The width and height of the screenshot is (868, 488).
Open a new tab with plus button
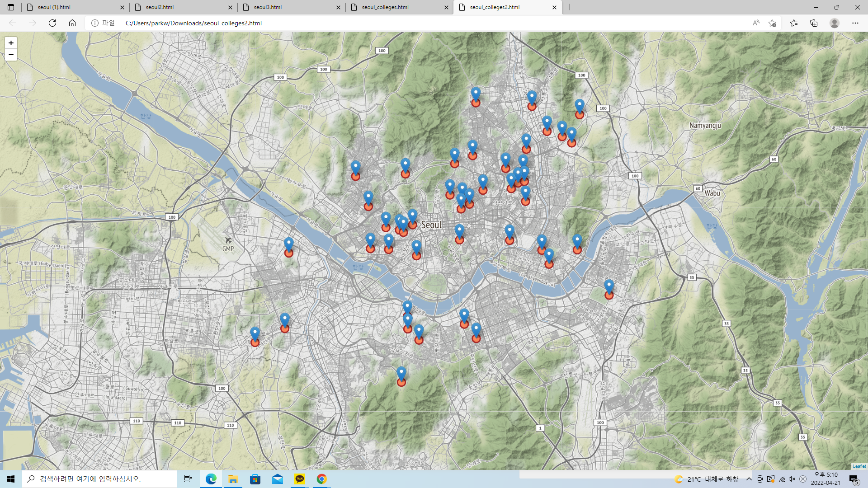coord(570,7)
